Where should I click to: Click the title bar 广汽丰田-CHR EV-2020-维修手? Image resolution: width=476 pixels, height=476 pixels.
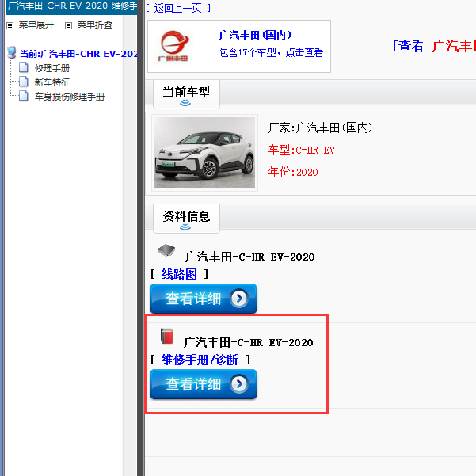coord(71,6)
